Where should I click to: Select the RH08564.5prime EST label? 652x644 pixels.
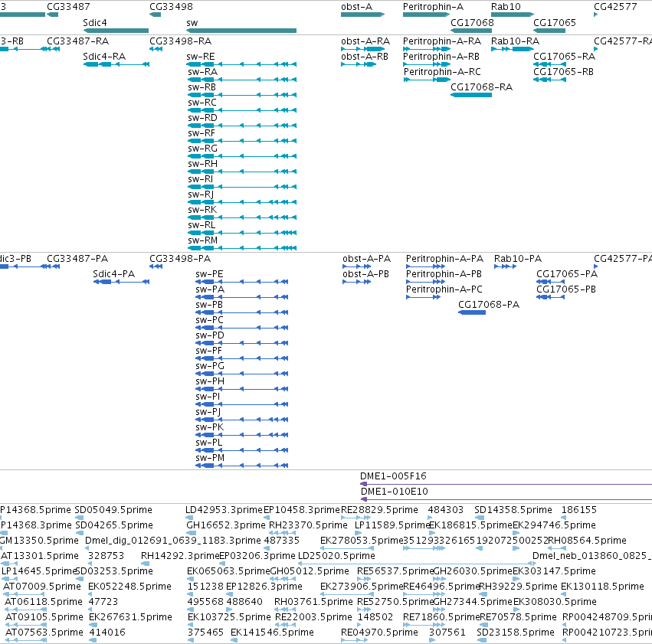587,541
